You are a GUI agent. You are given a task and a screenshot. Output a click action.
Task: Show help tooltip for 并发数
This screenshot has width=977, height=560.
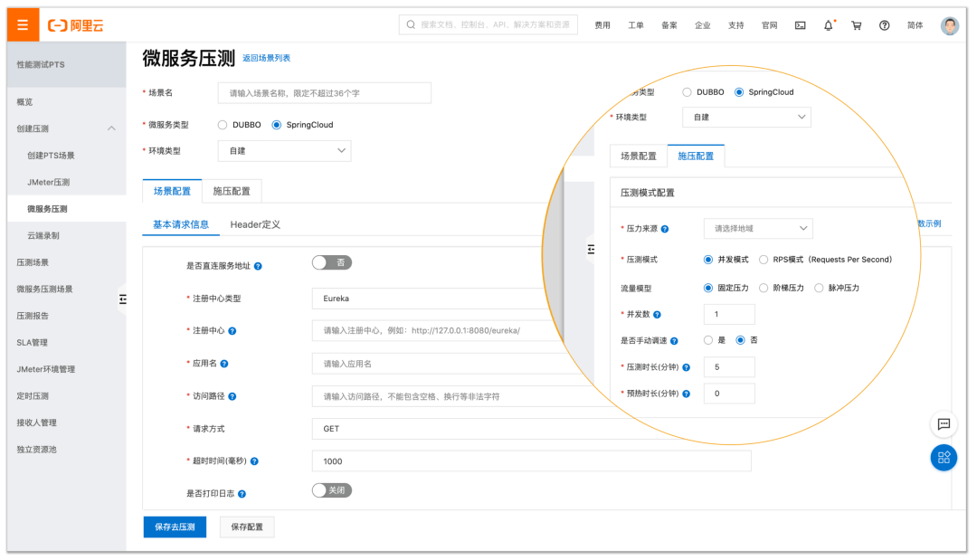pos(657,315)
